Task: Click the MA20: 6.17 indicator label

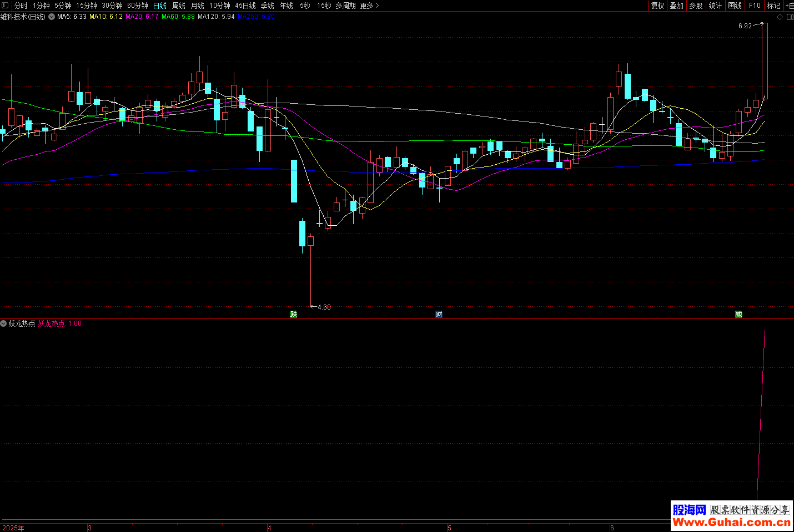Action: point(142,17)
